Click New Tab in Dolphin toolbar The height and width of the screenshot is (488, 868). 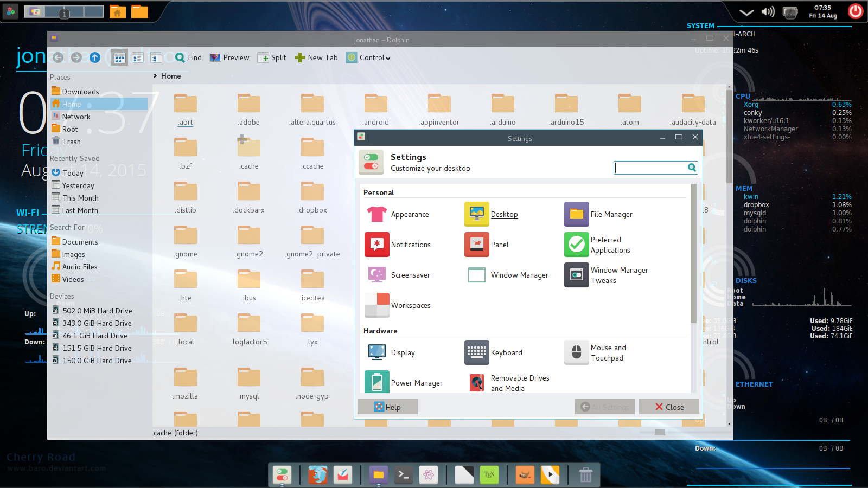(316, 57)
